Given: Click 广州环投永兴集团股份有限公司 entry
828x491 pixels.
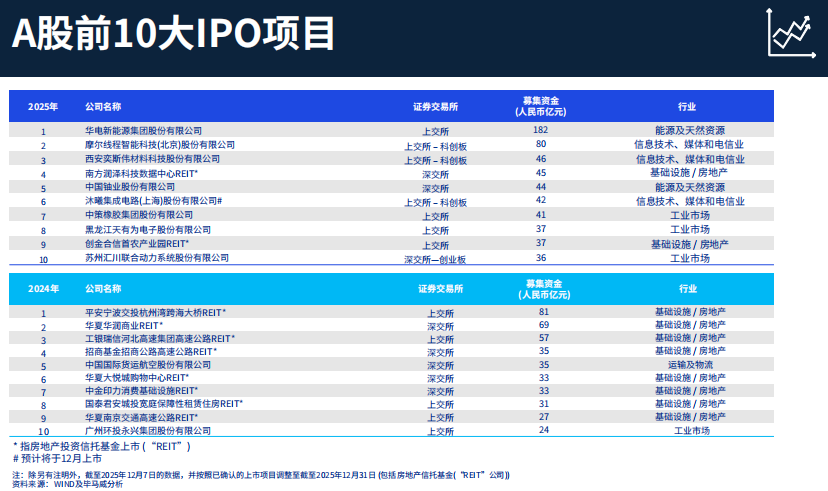Looking at the screenshot, I should coord(148,430).
